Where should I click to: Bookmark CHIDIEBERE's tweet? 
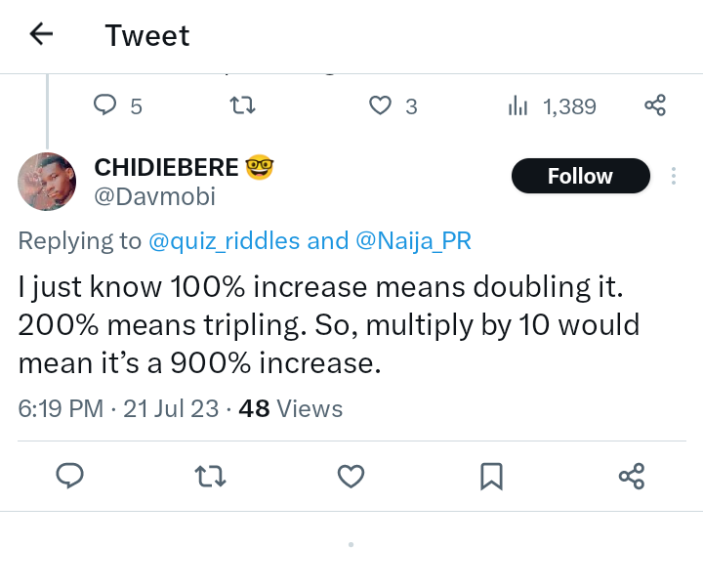click(x=491, y=476)
